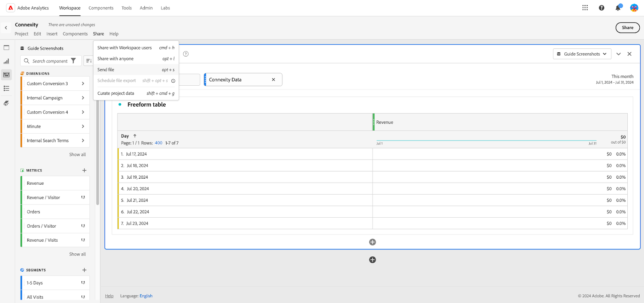The width and height of the screenshot is (644, 303).
Task: Open the Guide Screenshots report suite dropdown
Action: [x=582, y=54]
